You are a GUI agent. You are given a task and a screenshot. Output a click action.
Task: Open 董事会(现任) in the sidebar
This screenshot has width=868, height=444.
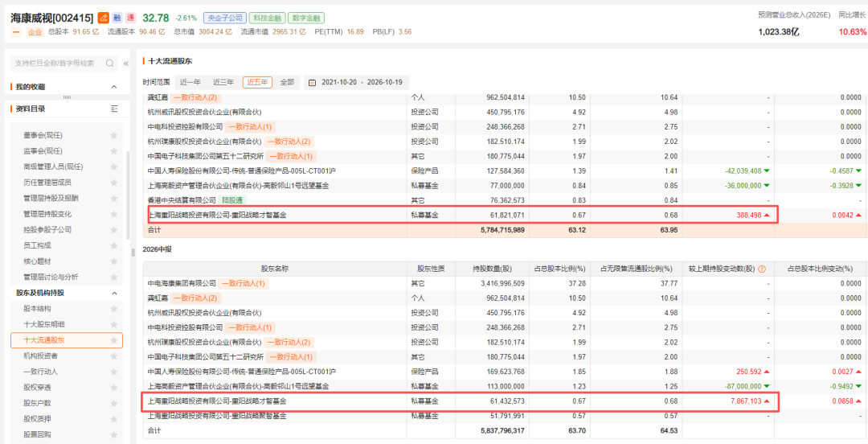pos(43,135)
